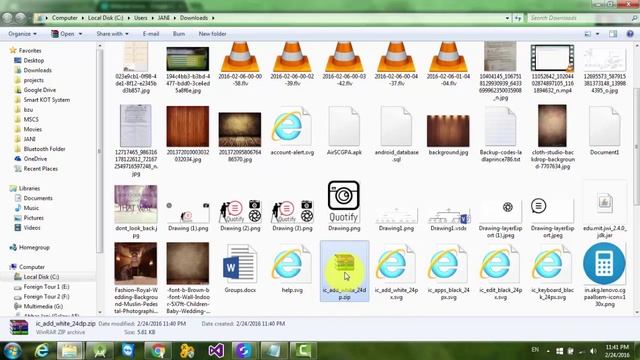The image size is (640, 360).
Task: Open the Share with dropdown
Action: [x=113, y=34]
